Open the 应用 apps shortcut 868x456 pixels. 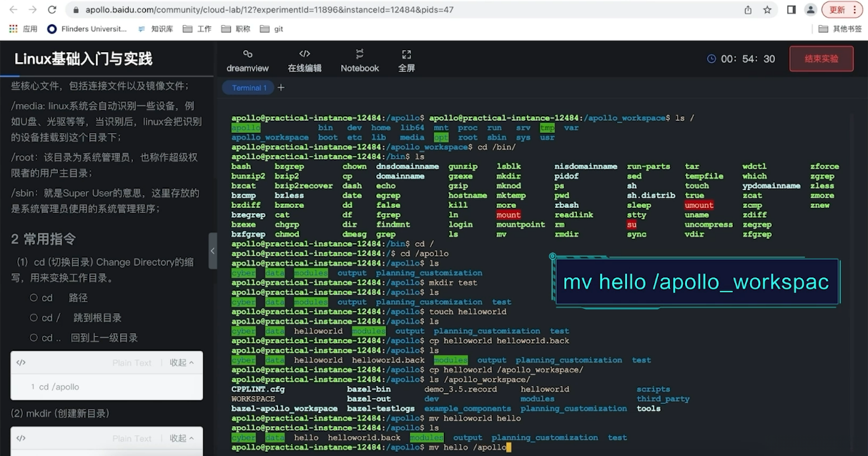tap(23, 29)
